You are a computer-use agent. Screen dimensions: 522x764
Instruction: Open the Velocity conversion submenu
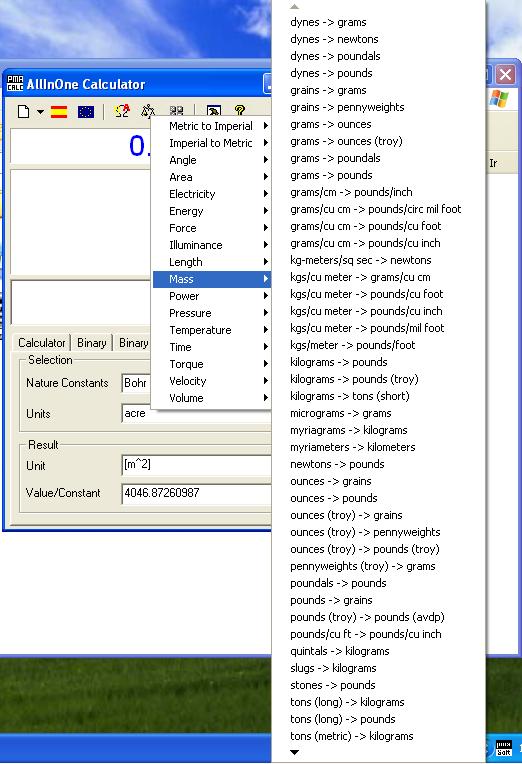pyautogui.click(x=212, y=381)
